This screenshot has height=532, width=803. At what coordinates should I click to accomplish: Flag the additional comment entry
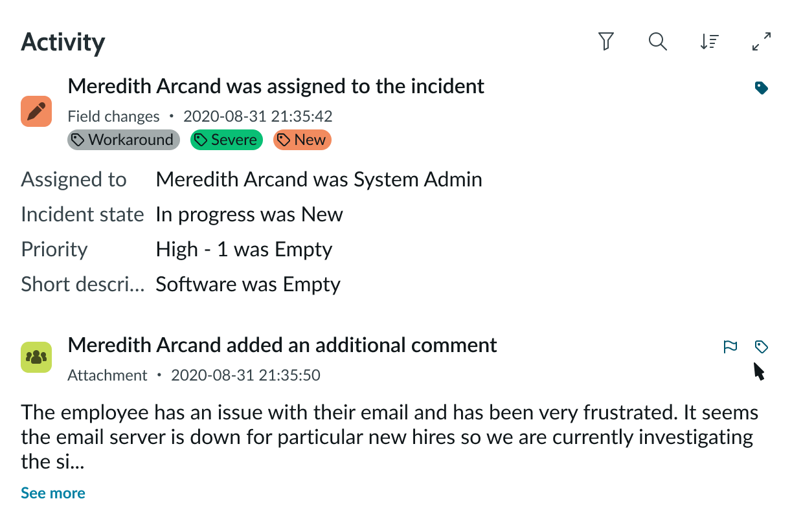pos(730,347)
